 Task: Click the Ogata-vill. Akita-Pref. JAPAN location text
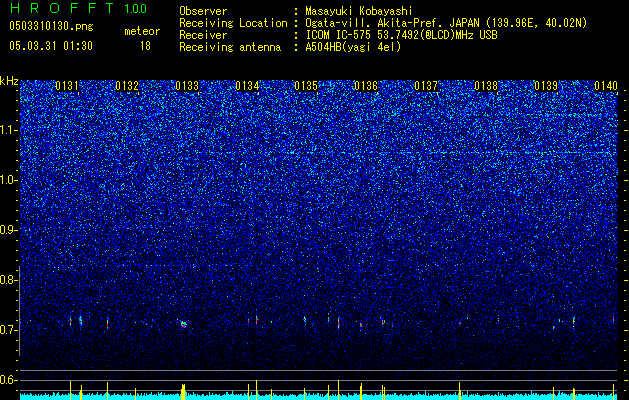pyautogui.click(x=446, y=23)
